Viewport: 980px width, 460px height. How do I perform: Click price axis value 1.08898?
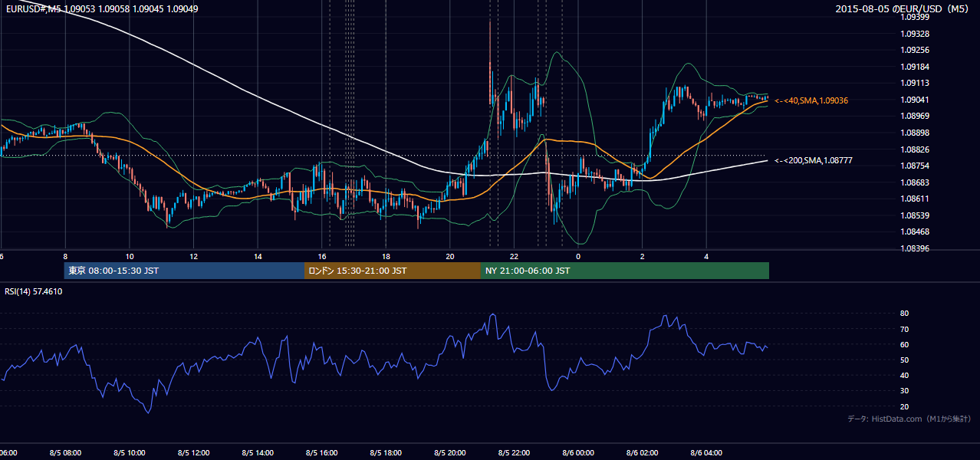click(x=915, y=133)
